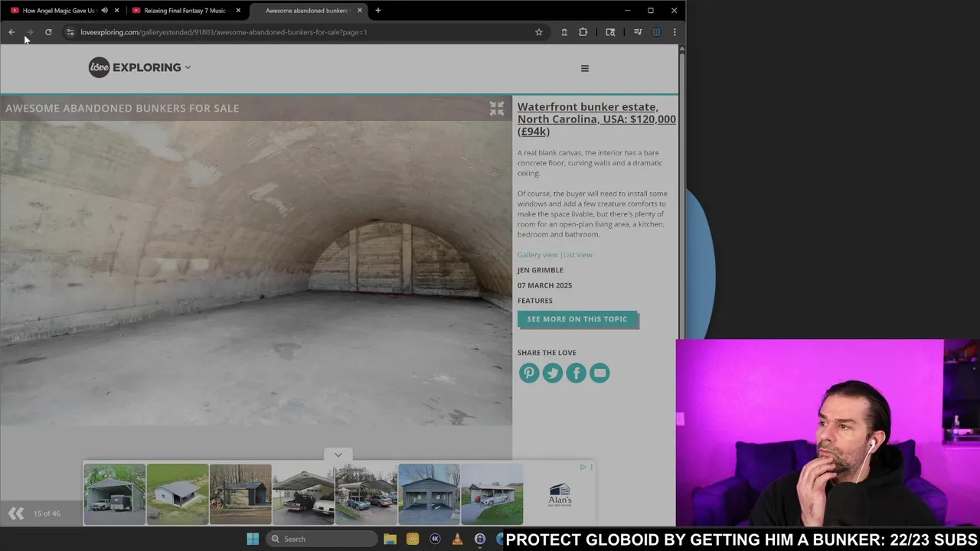Go to previous gallery slide arrows
The height and width of the screenshot is (551, 980).
(x=16, y=514)
